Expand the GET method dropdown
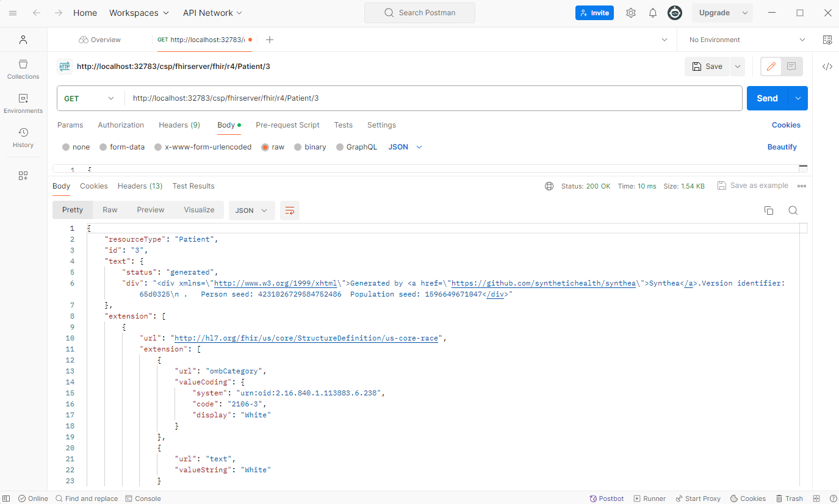Viewport: 839px width, 504px height. 89,98
